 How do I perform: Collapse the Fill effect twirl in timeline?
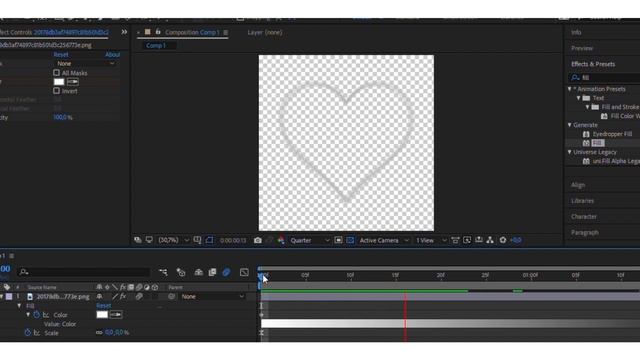(x=19, y=306)
